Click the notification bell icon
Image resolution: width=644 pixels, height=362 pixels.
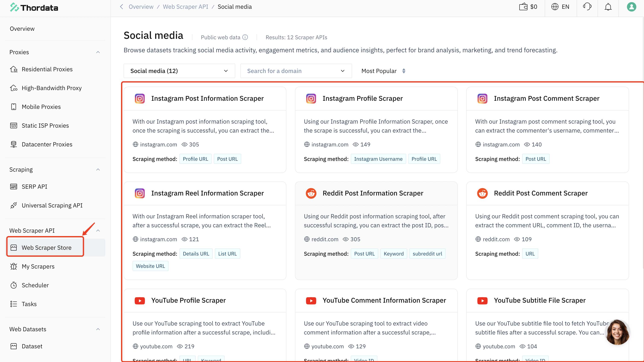(x=608, y=7)
